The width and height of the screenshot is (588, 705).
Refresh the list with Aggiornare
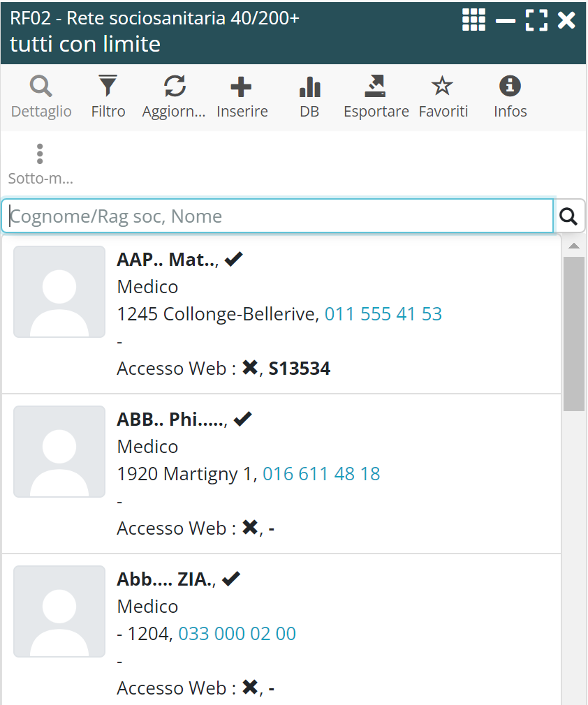(174, 97)
